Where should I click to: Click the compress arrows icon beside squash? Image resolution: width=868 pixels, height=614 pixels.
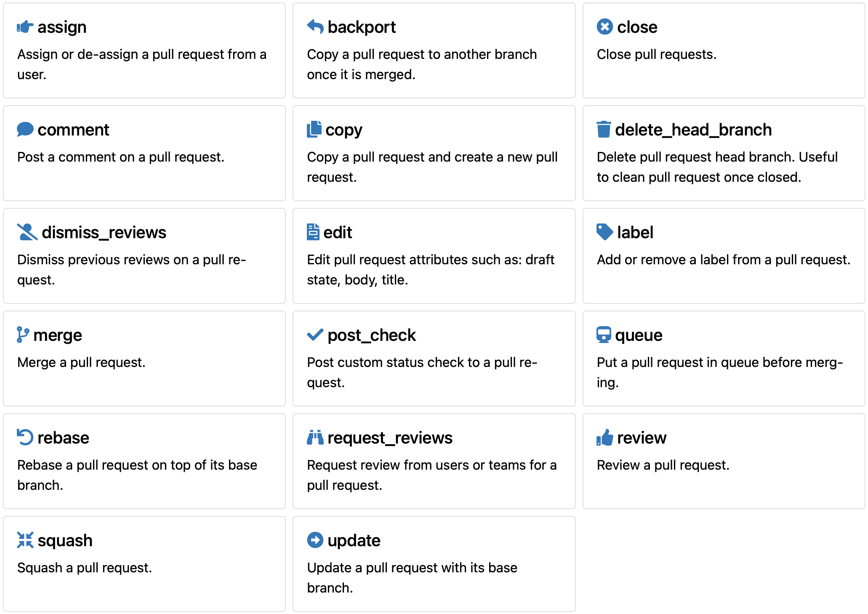(x=25, y=540)
